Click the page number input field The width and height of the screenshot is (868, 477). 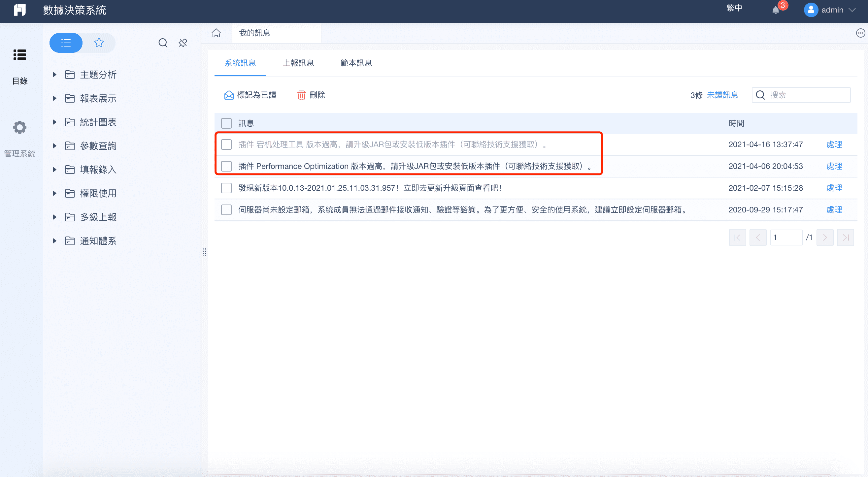(786, 238)
